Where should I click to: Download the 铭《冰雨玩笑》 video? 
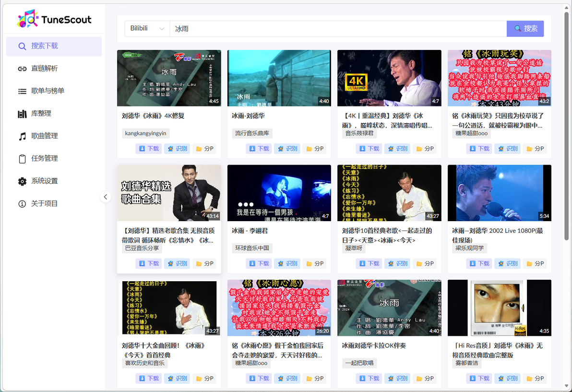click(x=479, y=148)
